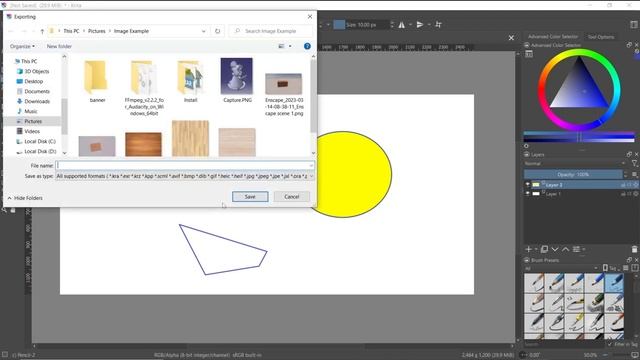Click the blue brush color swatch in toolbar

tap(339, 25)
